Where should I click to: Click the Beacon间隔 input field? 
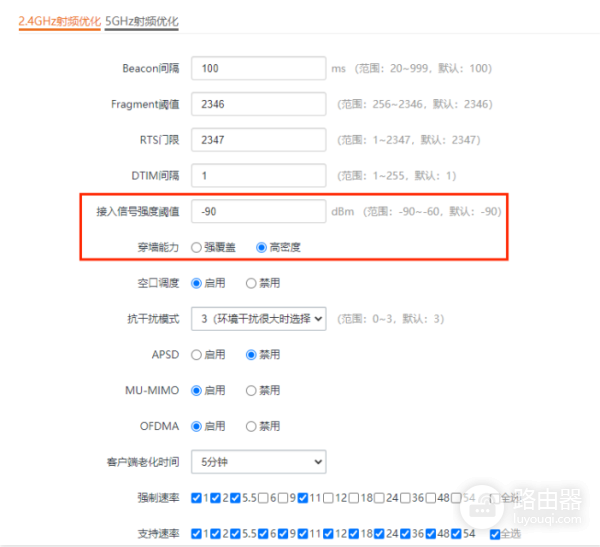(259, 69)
